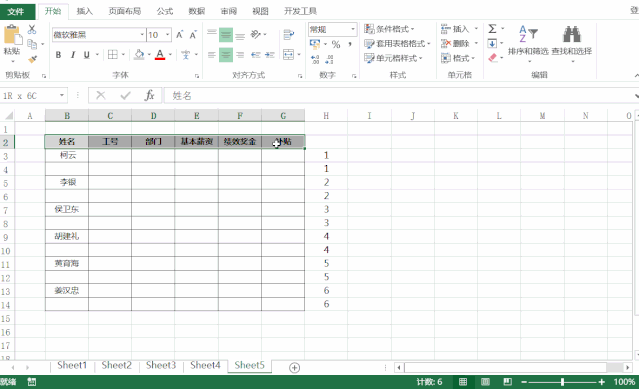Expand Insert cells (插入) dropdown
Screen dimensions: 639x389
pyautogui.click(x=476, y=29)
